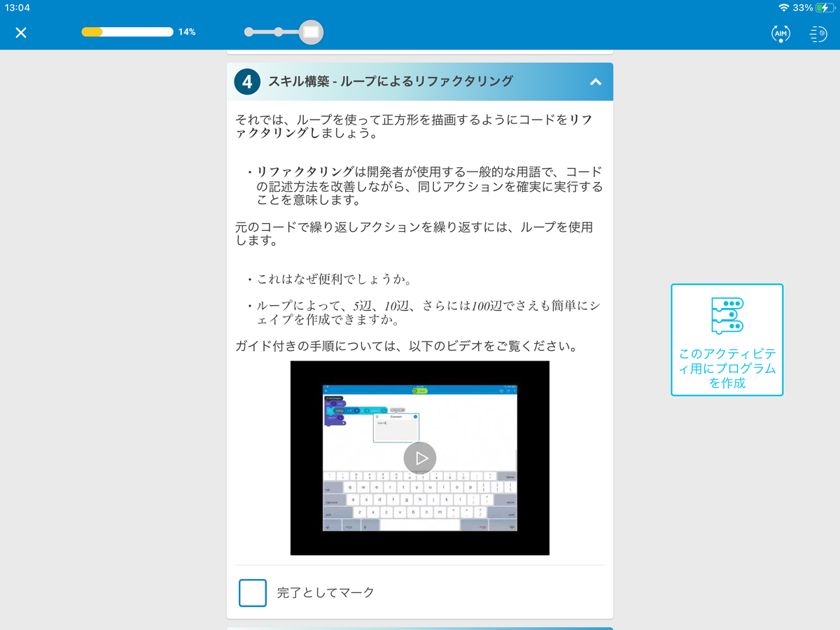The width and height of the screenshot is (840, 630).
Task: Click the bold word リファクタリング in the first bullet
Action: 305,172
